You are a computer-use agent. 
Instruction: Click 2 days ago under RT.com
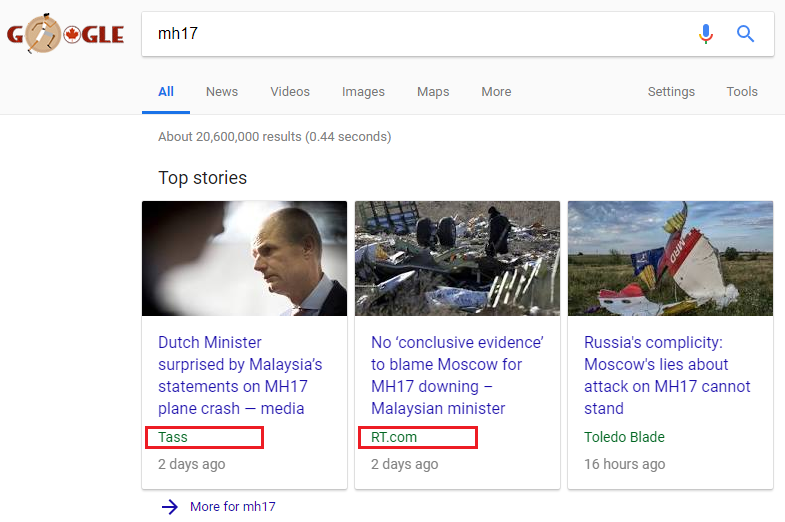[x=405, y=464]
